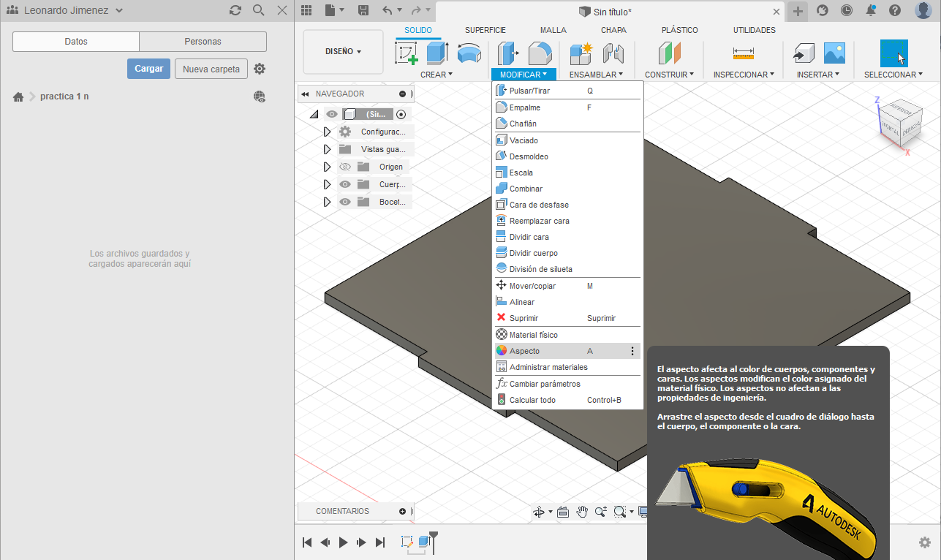The width and height of the screenshot is (941, 560).
Task: Switch to the SUPERFICIE tab
Action: click(485, 30)
